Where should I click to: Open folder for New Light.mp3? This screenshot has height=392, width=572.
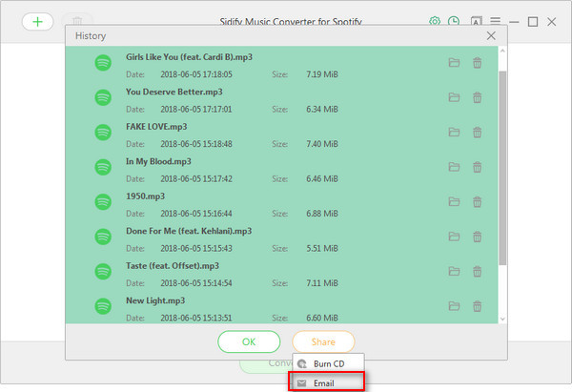click(x=454, y=306)
